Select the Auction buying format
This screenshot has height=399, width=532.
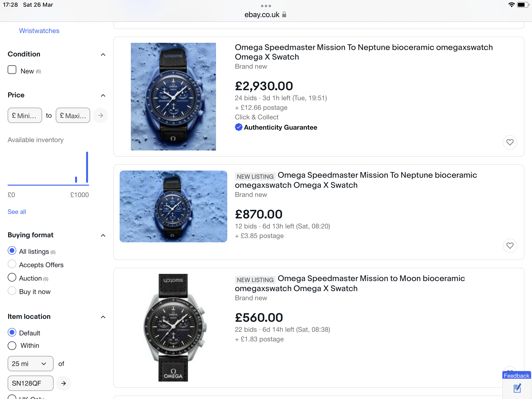[x=12, y=277]
